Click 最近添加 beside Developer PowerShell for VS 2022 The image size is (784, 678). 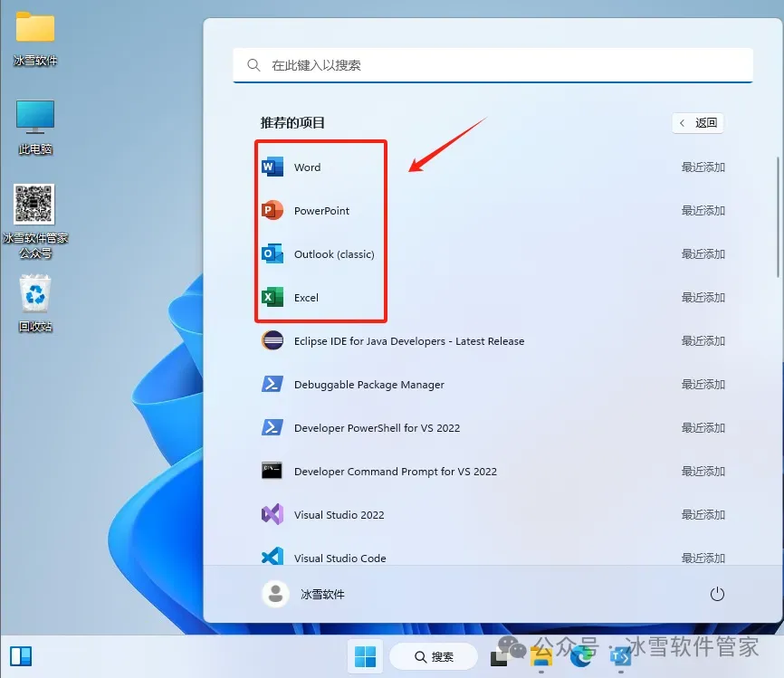703,428
